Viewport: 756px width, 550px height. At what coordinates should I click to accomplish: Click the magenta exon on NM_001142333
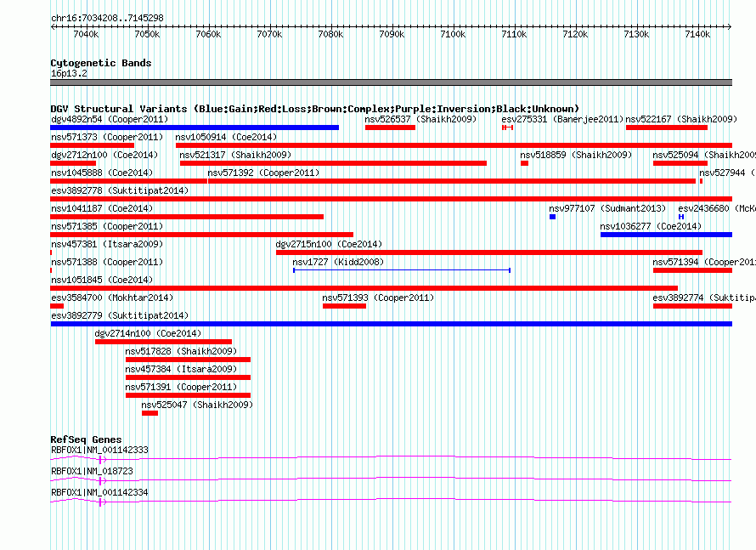click(x=100, y=460)
